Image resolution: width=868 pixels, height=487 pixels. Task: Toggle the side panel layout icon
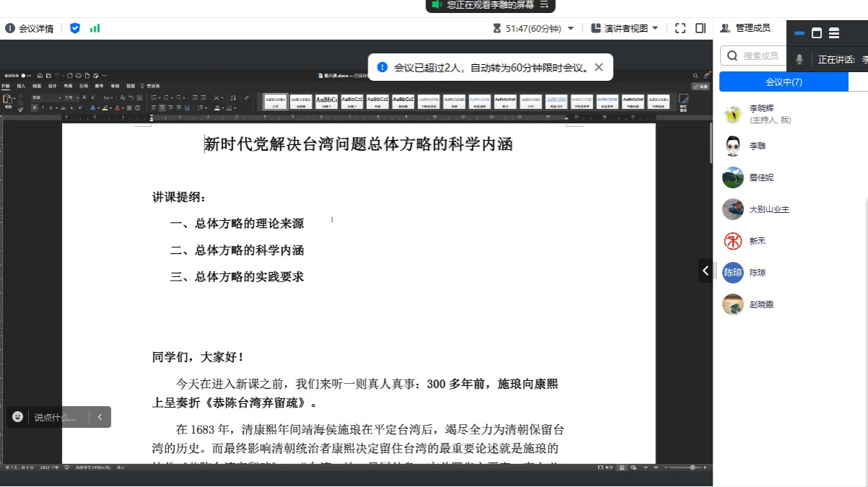click(700, 28)
